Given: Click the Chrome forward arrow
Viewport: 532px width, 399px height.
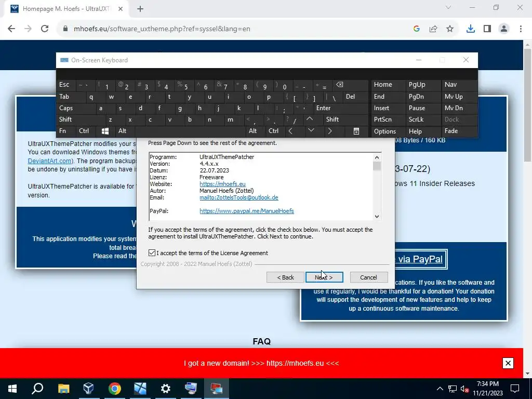Looking at the screenshot, I should 28,29.
